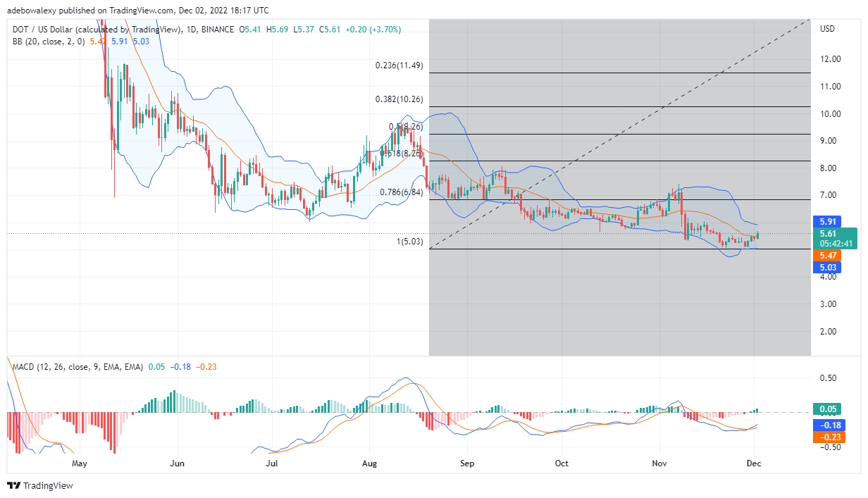Click the Oct label on time axis

(x=562, y=463)
